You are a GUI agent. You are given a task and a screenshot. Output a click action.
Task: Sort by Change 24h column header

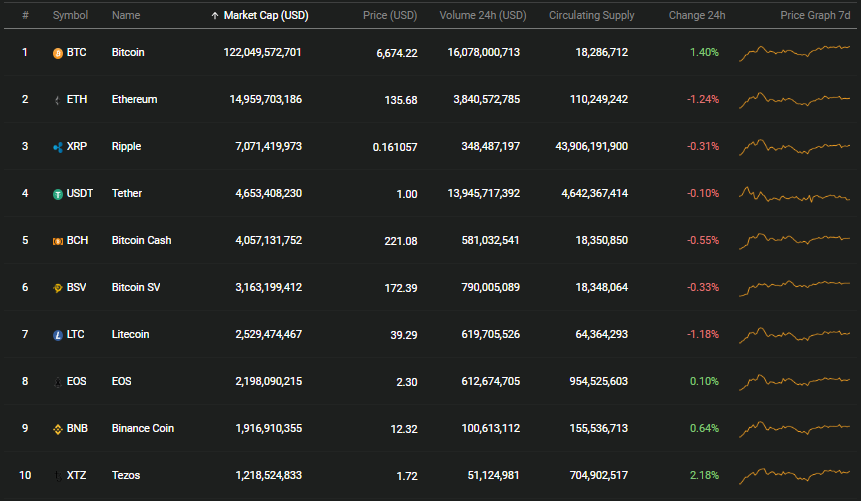[697, 15]
